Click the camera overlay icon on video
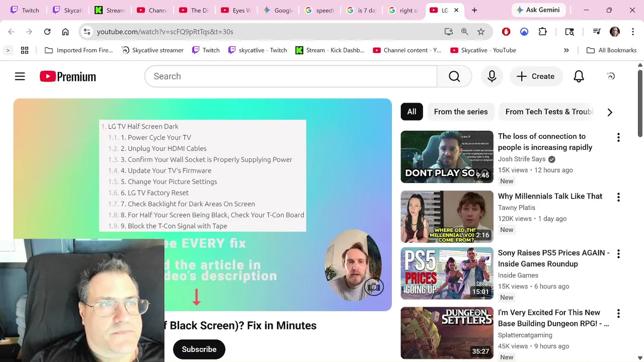Image resolution: width=644 pixels, height=362 pixels. pos(374,287)
